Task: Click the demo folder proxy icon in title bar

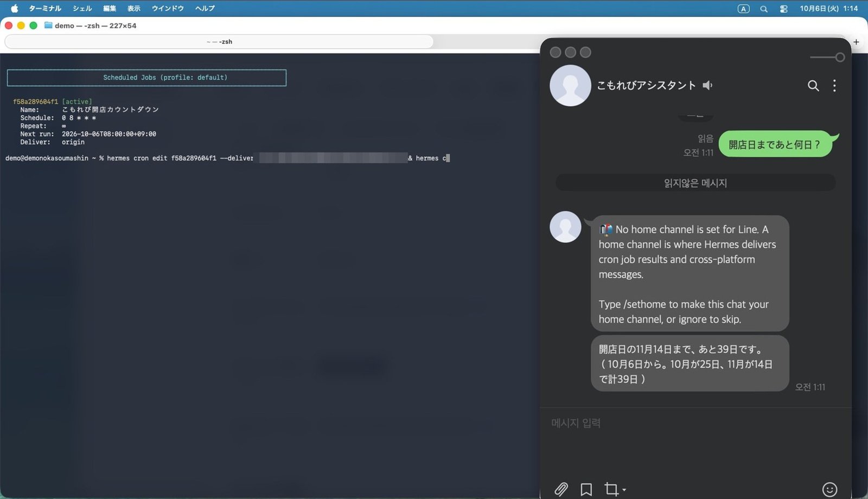Action: pos(48,25)
